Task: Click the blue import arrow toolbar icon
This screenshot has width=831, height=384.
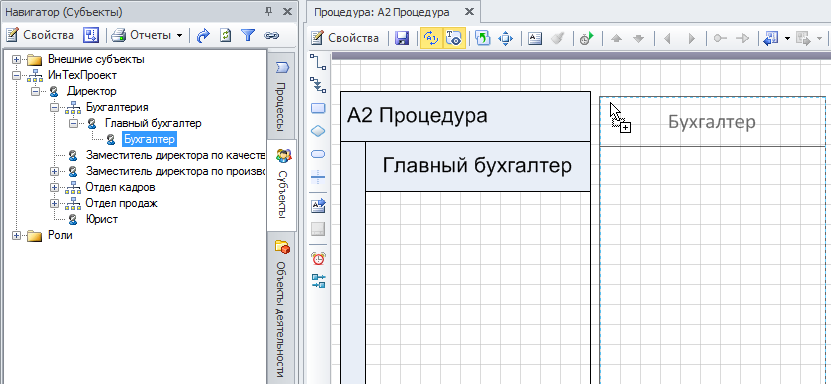Action: point(770,38)
